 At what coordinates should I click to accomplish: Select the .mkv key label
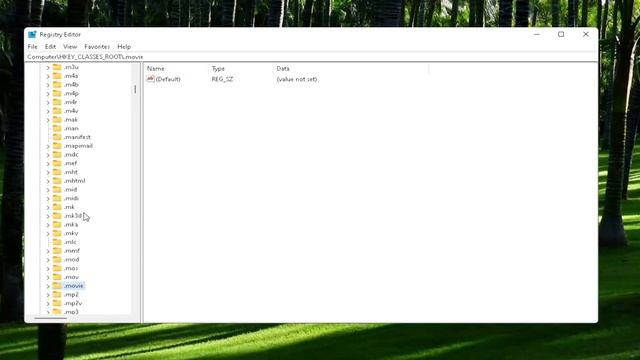[x=71, y=233]
